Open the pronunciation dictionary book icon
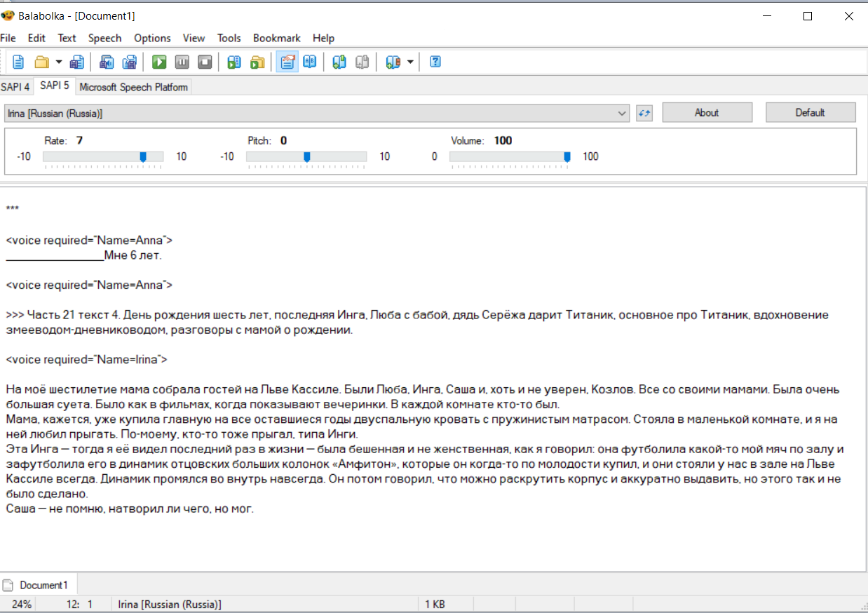868x613 pixels. click(309, 62)
